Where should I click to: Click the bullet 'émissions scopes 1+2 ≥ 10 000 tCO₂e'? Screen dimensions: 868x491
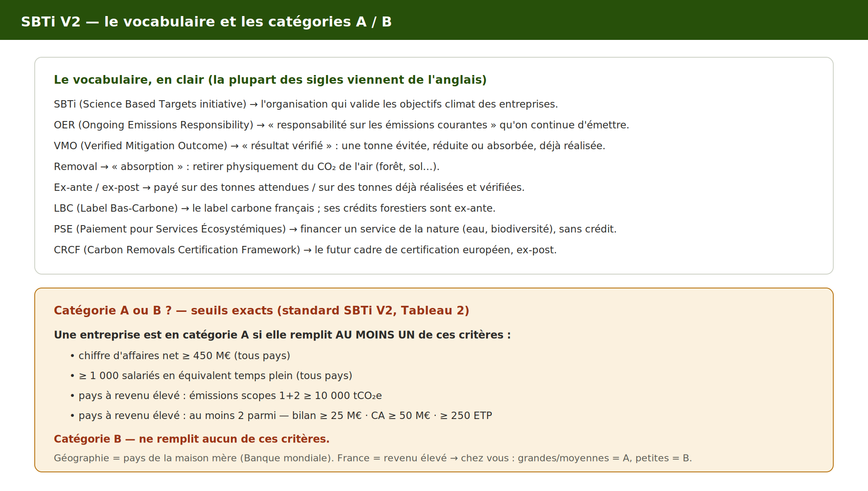click(226, 396)
